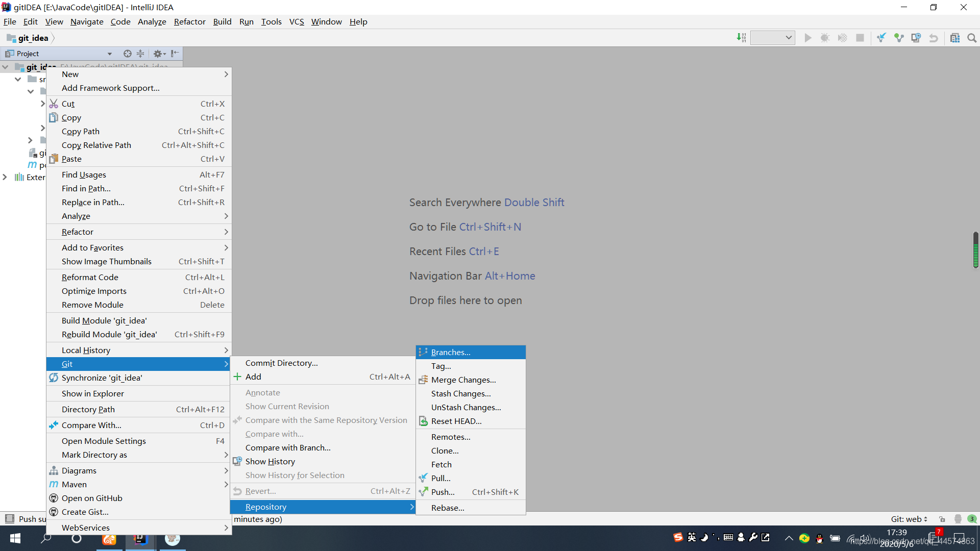This screenshot has width=980, height=551.
Task: Click the VCS Update Project icon
Action: pos(881,38)
